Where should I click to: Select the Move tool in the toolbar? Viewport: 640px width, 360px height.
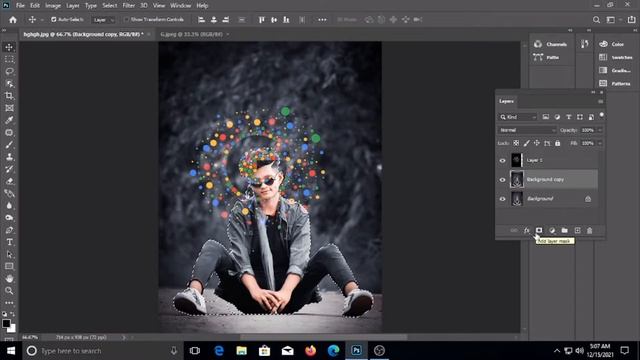9,47
